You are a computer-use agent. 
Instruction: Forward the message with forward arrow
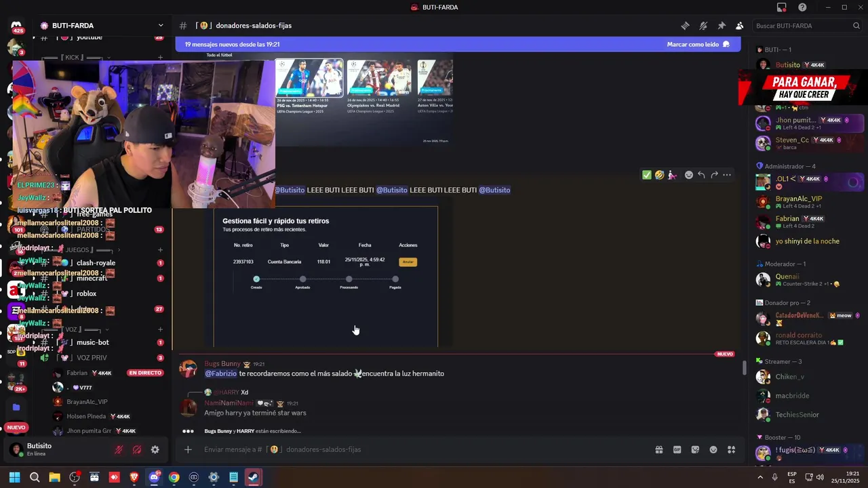click(x=714, y=175)
